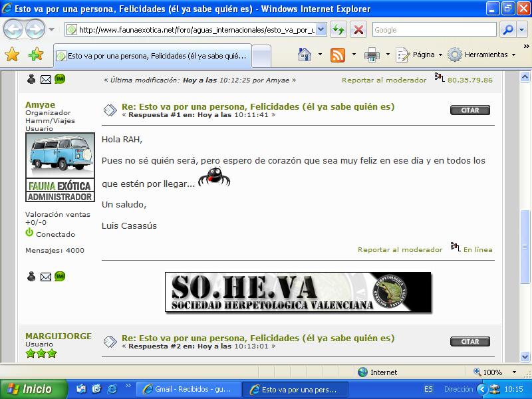The height and width of the screenshot is (399, 532).
Task: Open the address bar URL dropdown
Action: point(321,30)
